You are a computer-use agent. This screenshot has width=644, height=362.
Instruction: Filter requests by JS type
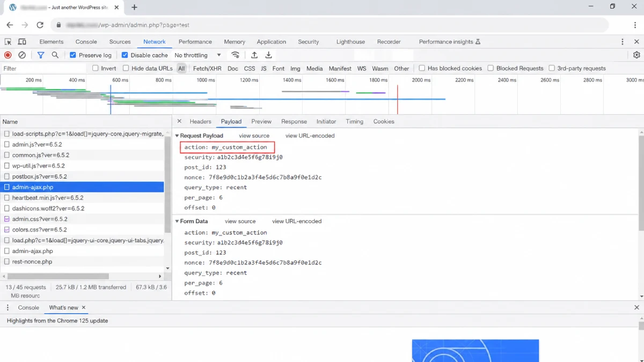pos(264,68)
